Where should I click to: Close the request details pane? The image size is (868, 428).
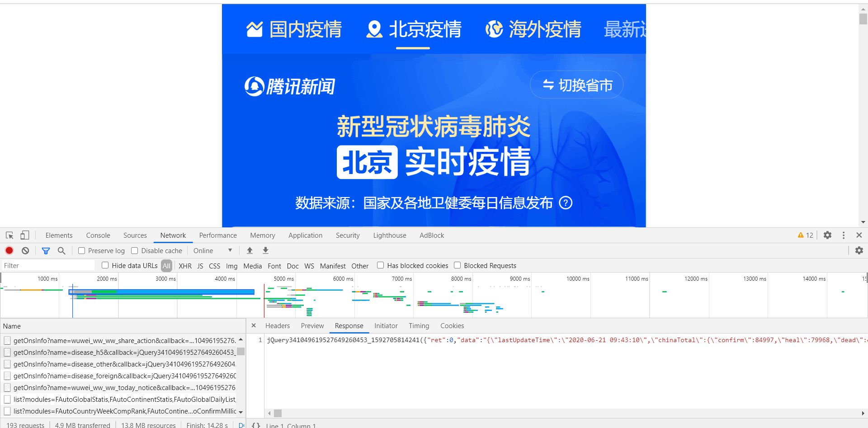(x=254, y=325)
